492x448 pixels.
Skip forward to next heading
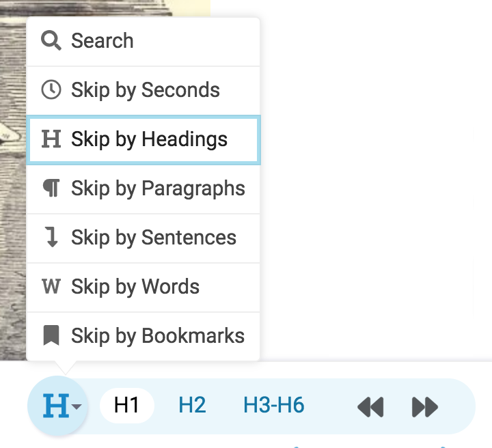425,407
